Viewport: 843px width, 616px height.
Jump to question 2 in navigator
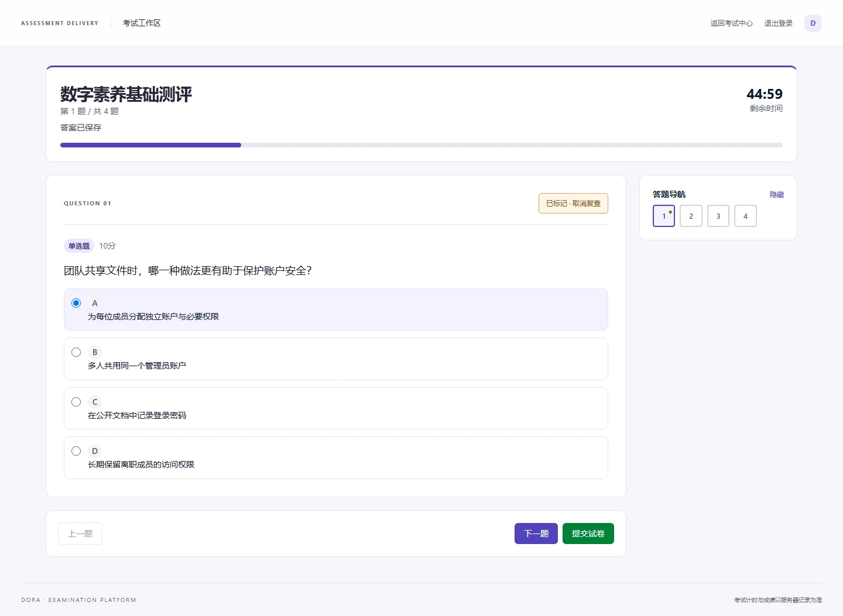pyautogui.click(x=691, y=216)
